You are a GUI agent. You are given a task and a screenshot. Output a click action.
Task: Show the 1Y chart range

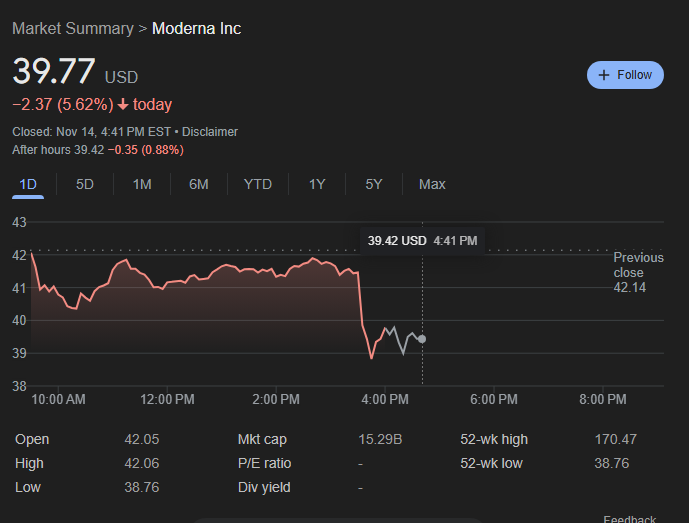pos(317,184)
